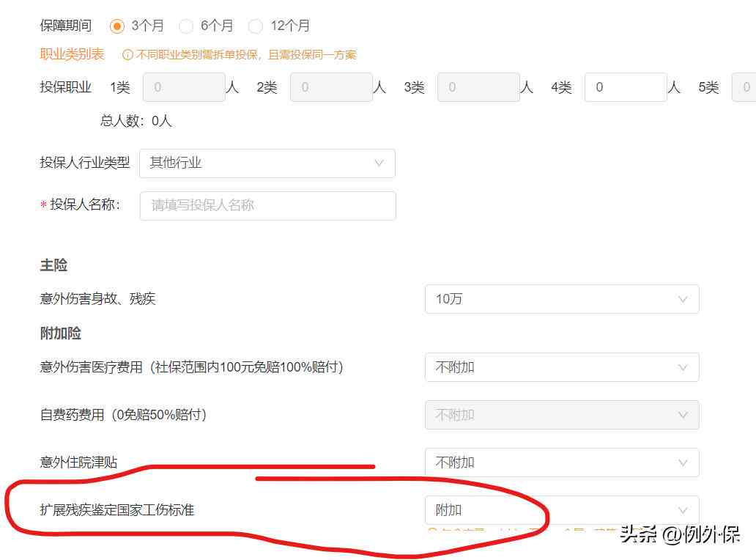The height and width of the screenshot is (560, 756).
Task: Click the chevron of the 附加 dropdown
Action: point(683,510)
